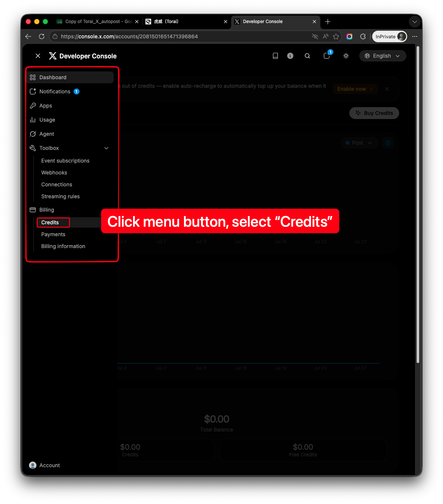This screenshot has width=443, height=504.
Task: Click the tracking prevention eye icon
Action: (x=315, y=36)
